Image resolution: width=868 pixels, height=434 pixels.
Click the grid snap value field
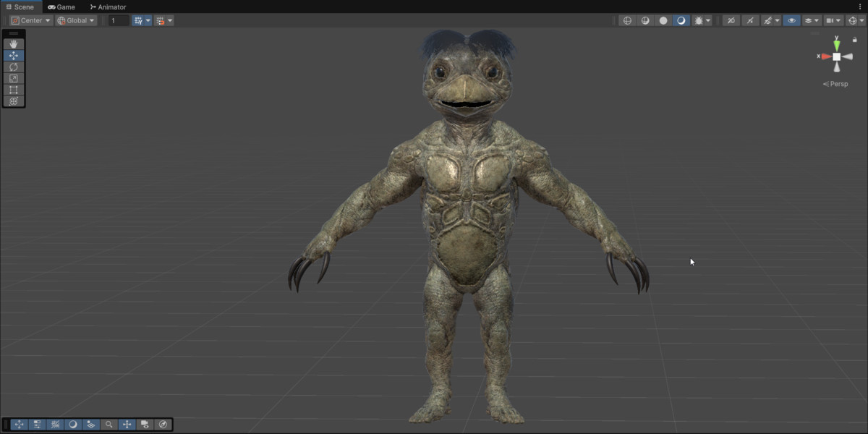[x=119, y=20]
